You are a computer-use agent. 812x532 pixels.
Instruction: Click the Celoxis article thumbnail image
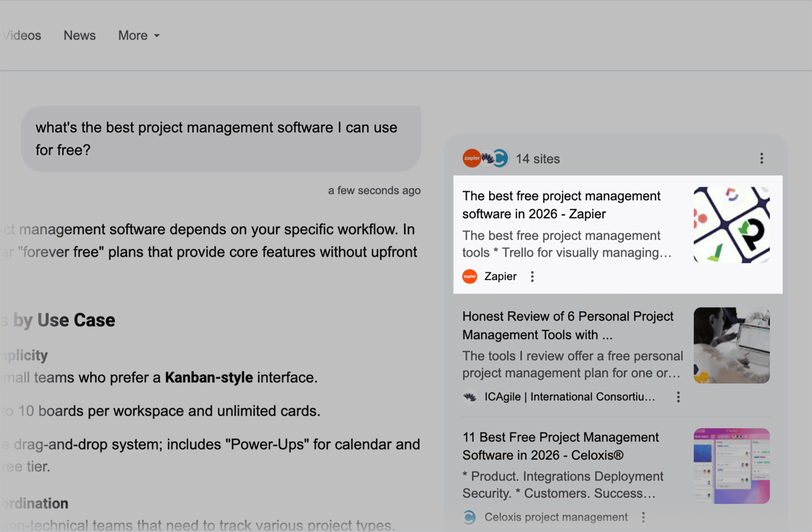(731, 466)
